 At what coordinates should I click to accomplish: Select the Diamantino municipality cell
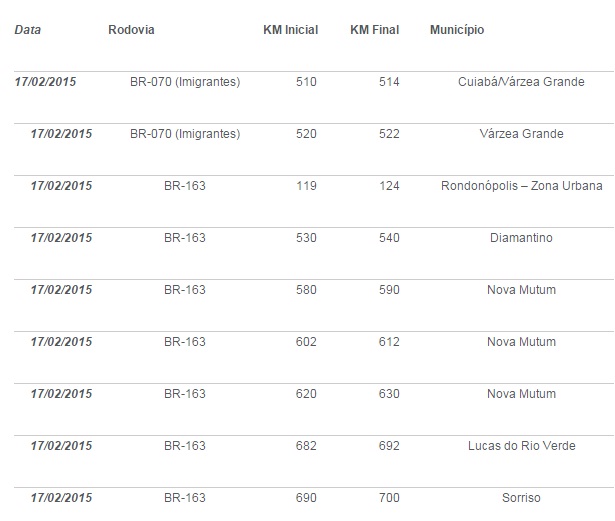coord(521,238)
